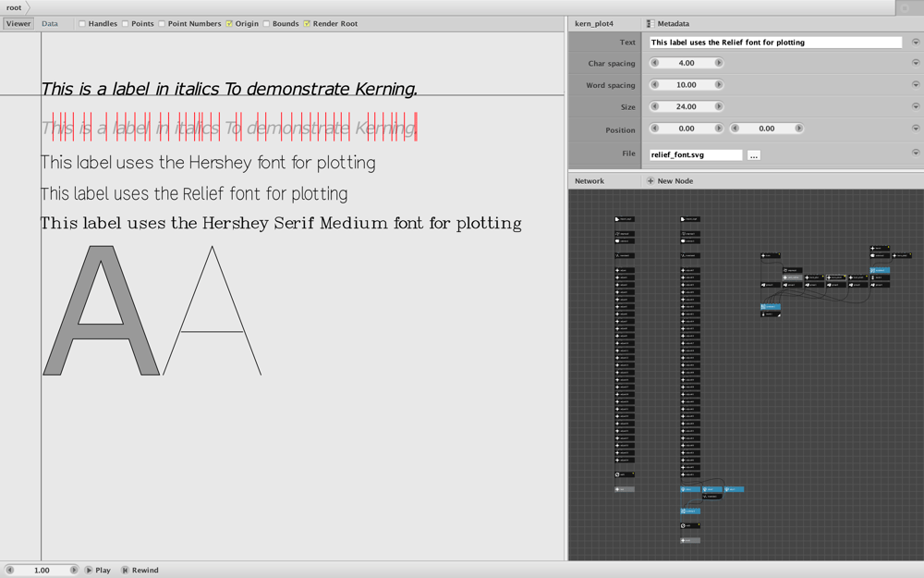The image size is (924, 578).
Task: Decrease Position Y with left arrow
Action: click(x=735, y=128)
